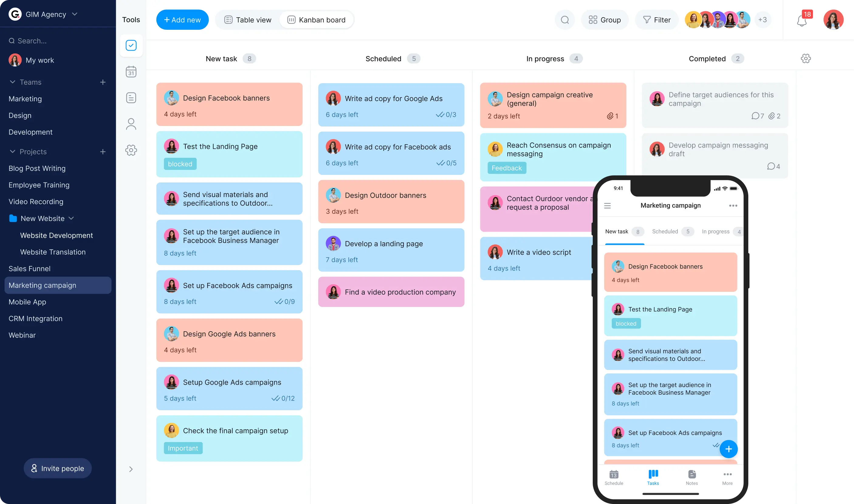The image size is (854, 504).
Task: Click the Kanban board view icon
Action: click(x=291, y=20)
